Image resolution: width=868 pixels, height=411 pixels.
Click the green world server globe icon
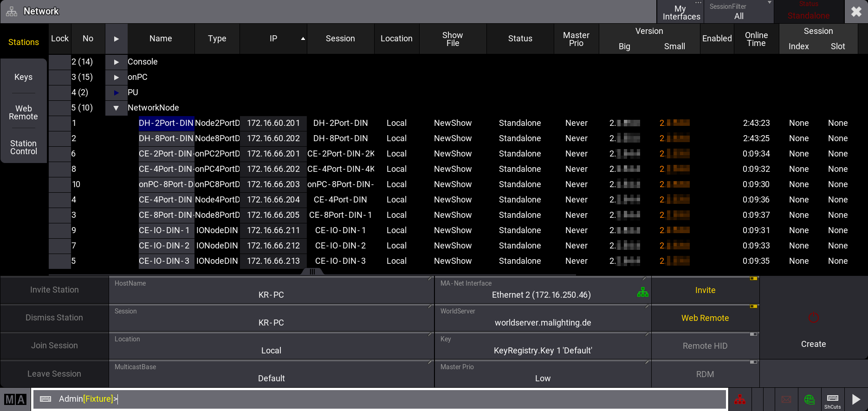(810, 399)
